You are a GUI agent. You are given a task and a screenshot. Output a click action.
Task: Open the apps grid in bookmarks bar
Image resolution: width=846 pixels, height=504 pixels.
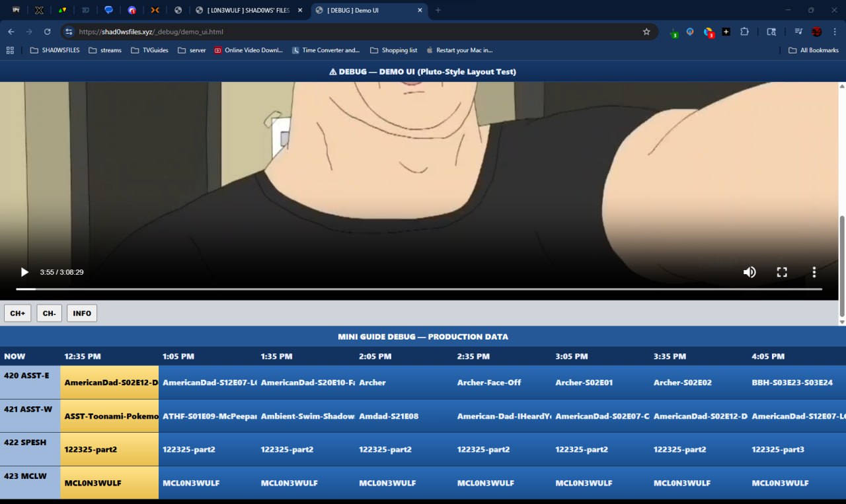click(x=10, y=50)
